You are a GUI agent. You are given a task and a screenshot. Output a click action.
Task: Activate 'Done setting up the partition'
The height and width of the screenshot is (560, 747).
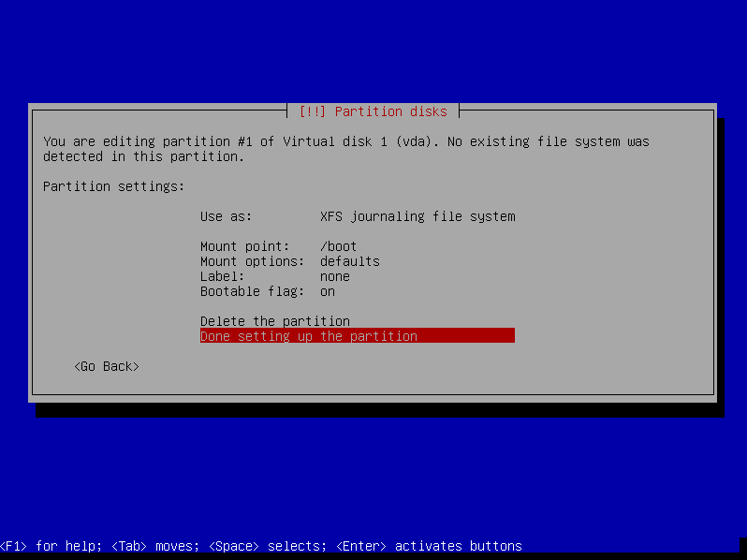click(358, 336)
